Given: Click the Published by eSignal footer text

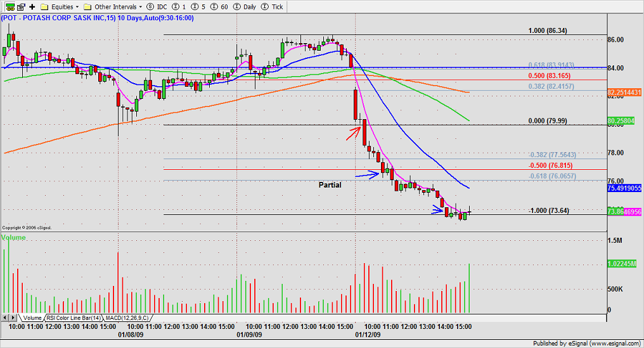Looking at the screenshot, I should click(586, 344).
